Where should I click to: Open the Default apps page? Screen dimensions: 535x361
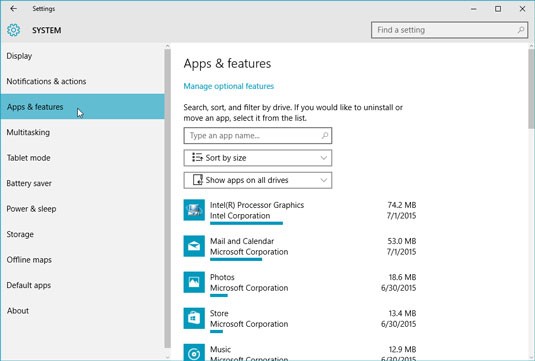[x=29, y=285]
